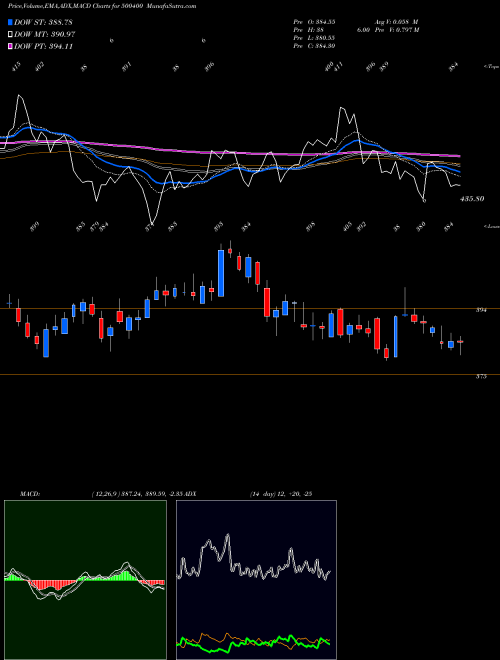Click the 'Avg V: 0.058 M' value
500x660 pixels.
(x=397, y=21)
